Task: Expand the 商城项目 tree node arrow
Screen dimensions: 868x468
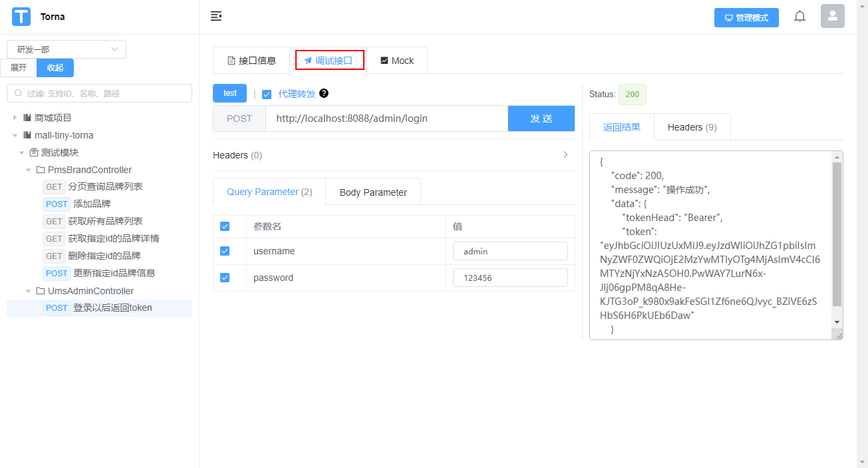Action: [x=15, y=118]
